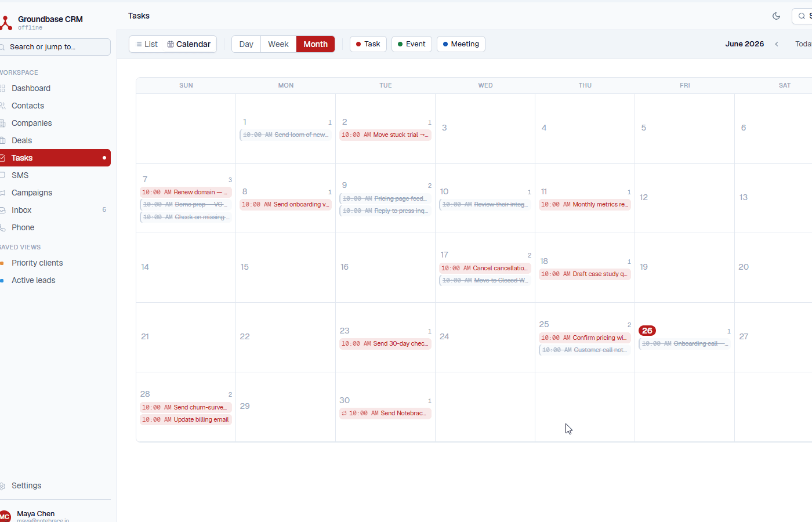Open Settings
The width and height of the screenshot is (812, 522).
(x=55, y=485)
